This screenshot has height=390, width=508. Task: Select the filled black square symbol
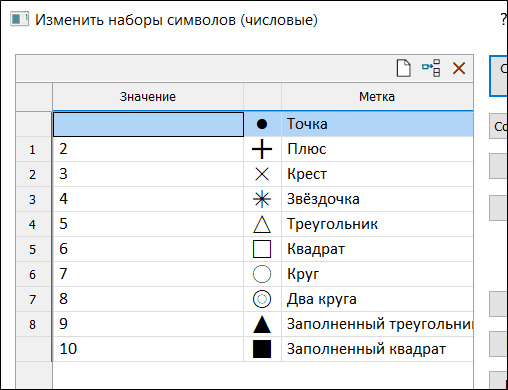pos(262,349)
